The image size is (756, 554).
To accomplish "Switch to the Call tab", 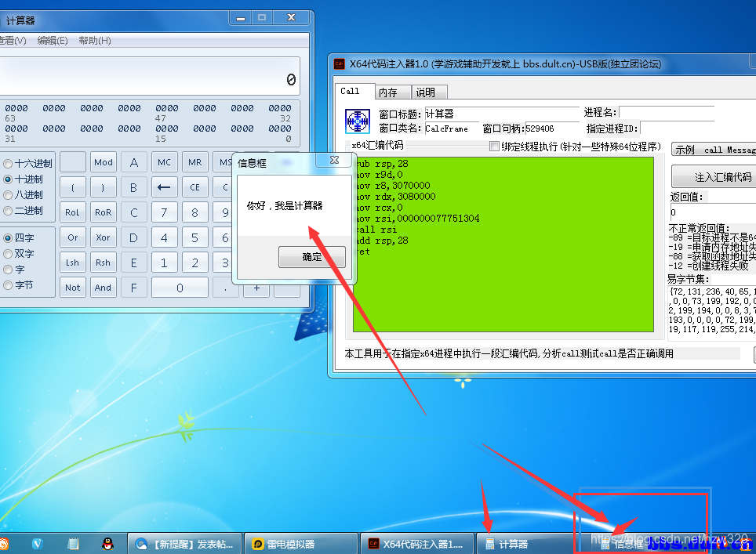I will click(354, 91).
